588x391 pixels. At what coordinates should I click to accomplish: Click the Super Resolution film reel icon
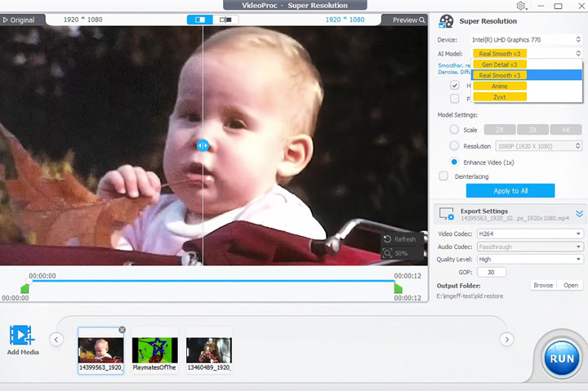(446, 21)
